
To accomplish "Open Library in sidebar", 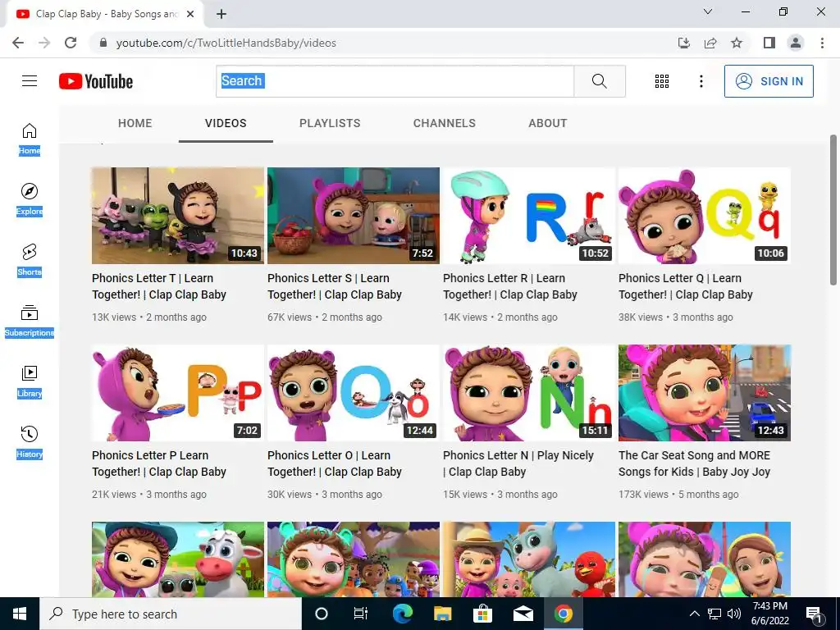I will tap(30, 381).
